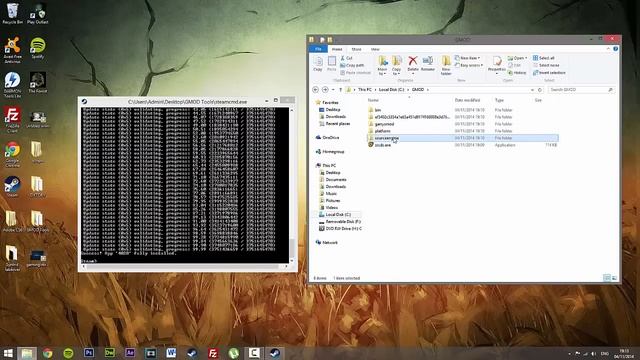Open Spotify desktop shortcut
The image size is (640, 360).
(38, 48)
